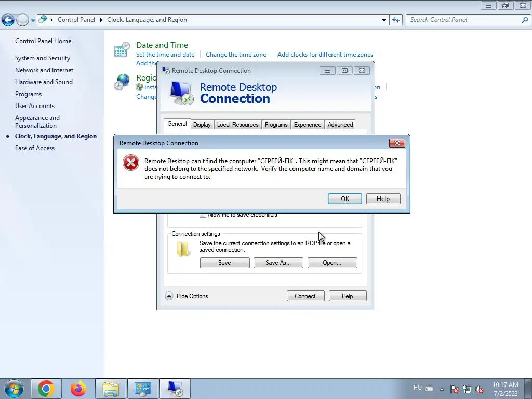The height and width of the screenshot is (399, 532).
Task: Click the Remote Desktop computer logo icon
Action: (181, 93)
